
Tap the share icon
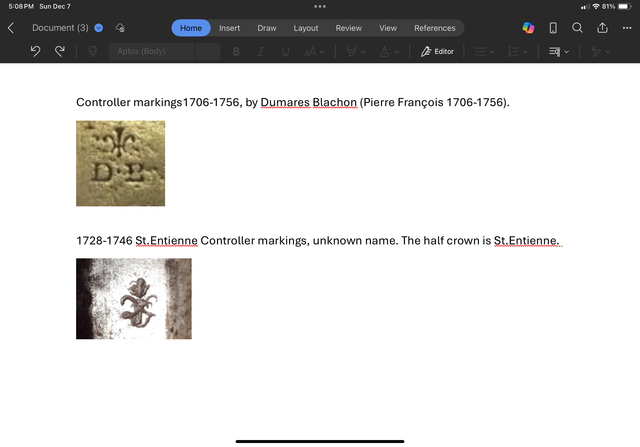pyautogui.click(x=602, y=28)
